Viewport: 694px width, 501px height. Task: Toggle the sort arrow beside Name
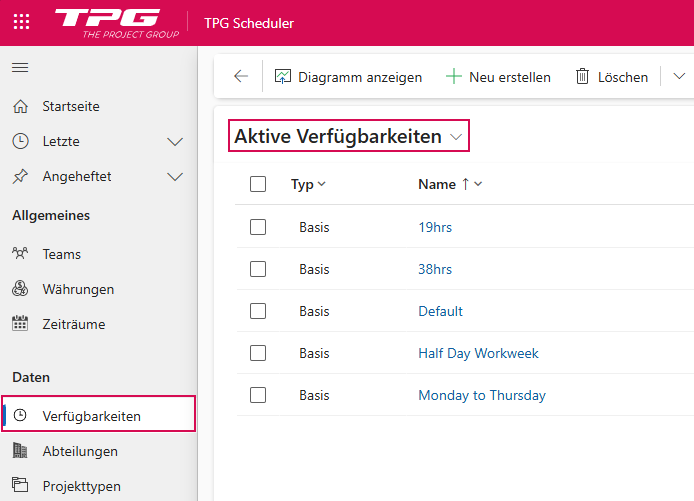465,184
